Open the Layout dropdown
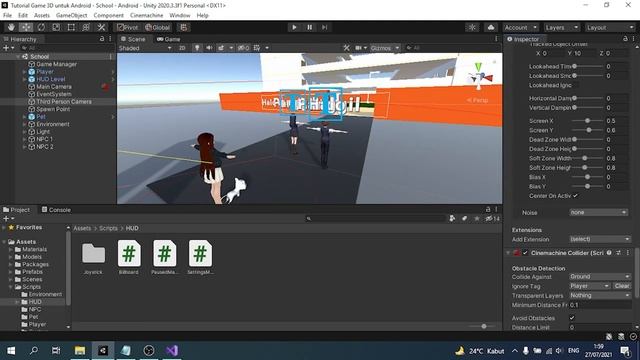This screenshot has width=640, height=360. coord(610,27)
